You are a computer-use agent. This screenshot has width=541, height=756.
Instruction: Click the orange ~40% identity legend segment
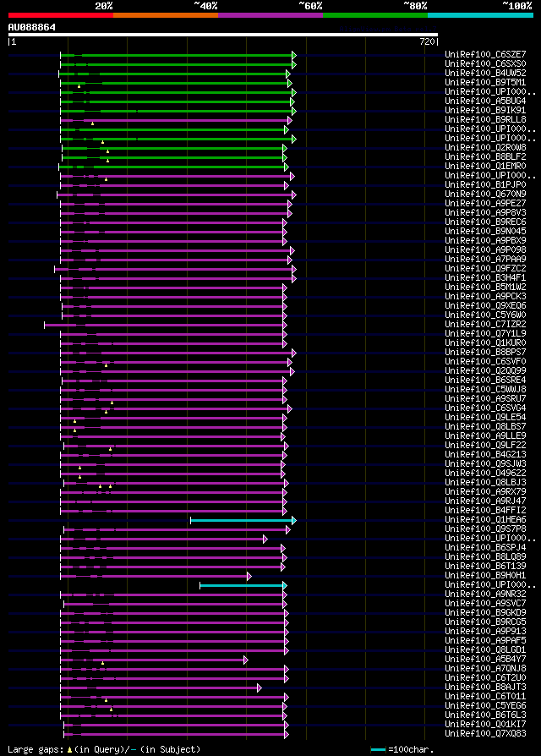coord(166,15)
